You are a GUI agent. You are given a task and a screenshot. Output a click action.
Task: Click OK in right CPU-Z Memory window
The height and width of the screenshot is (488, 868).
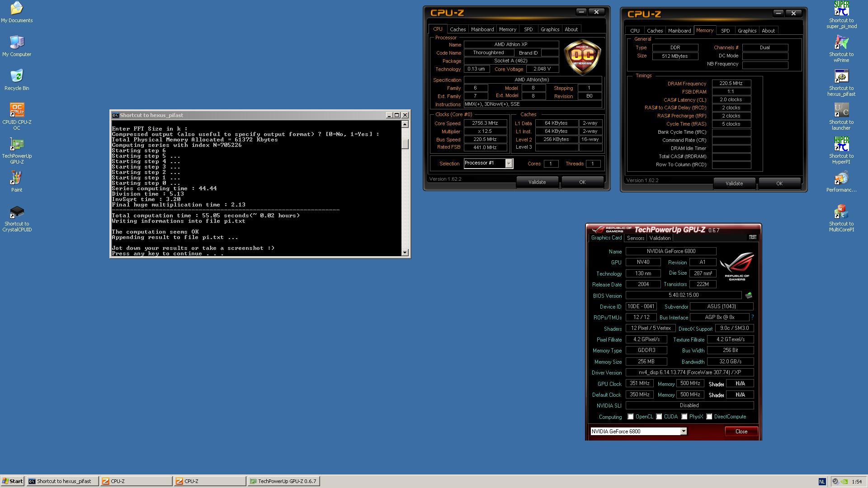pyautogui.click(x=779, y=183)
